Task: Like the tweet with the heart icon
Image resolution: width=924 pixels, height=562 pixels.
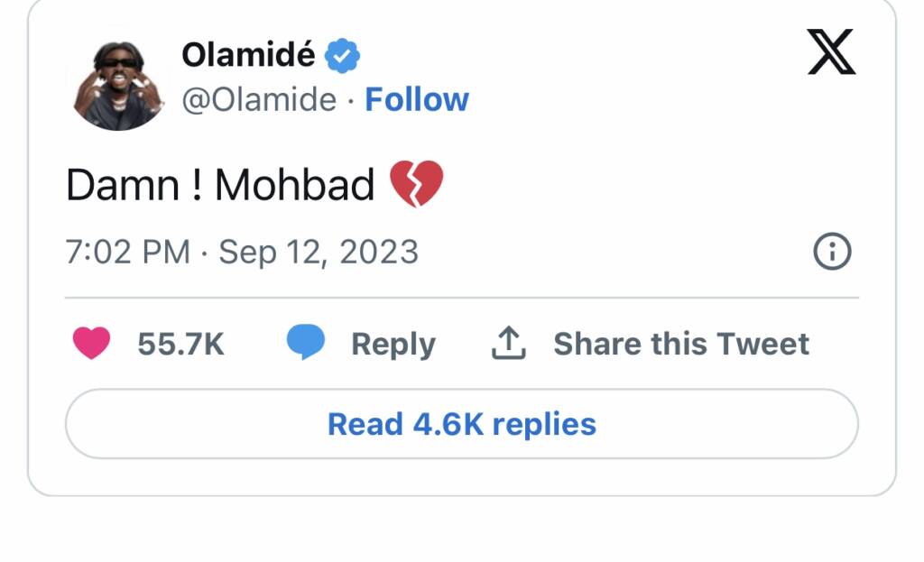Action: click(91, 344)
